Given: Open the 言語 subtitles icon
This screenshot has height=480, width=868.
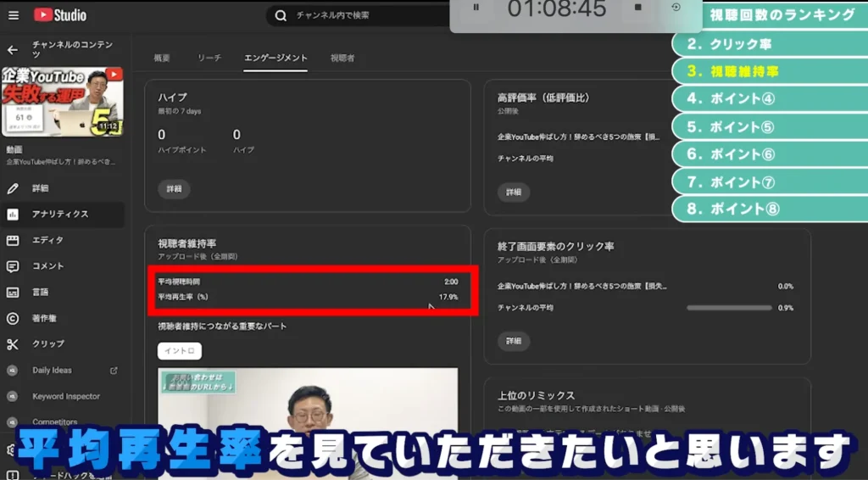Looking at the screenshot, I should pyautogui.click(x=13, y=293).
